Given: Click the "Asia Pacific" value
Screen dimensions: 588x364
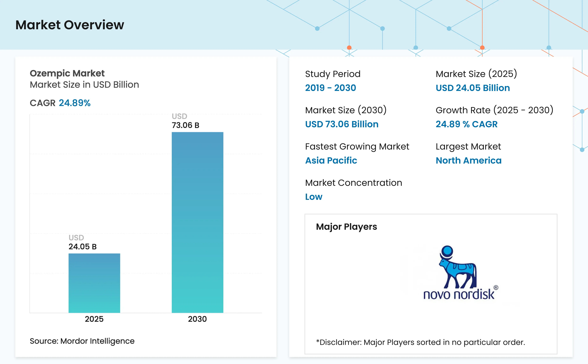Looking at the screenshot, I should [x=331, y=161].
